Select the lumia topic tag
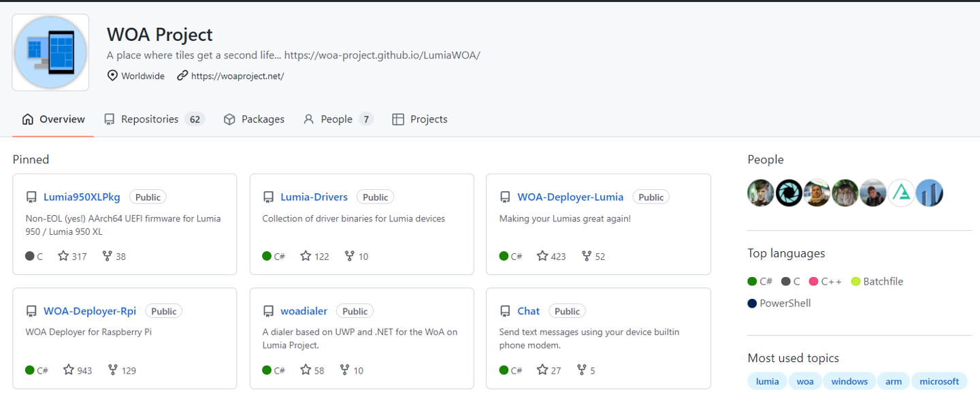 pyautogui.click(x=767, y=381)
